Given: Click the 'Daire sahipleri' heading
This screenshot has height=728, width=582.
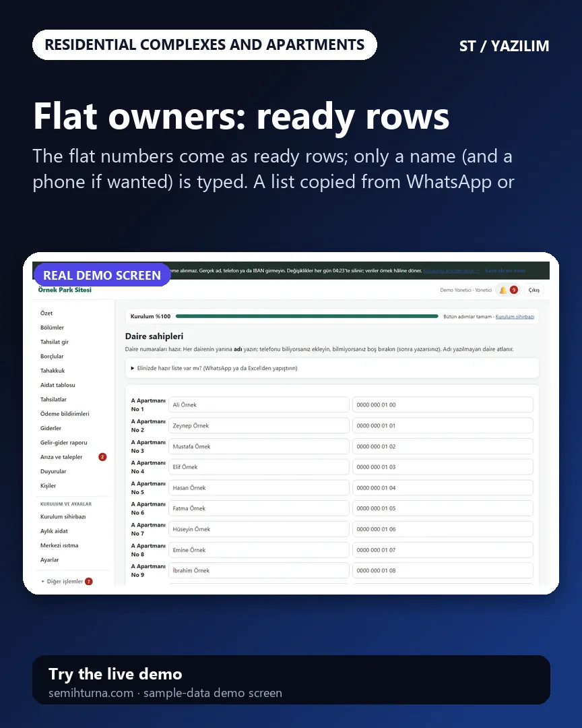Looking at the screenshot, I should pos(154,336).
